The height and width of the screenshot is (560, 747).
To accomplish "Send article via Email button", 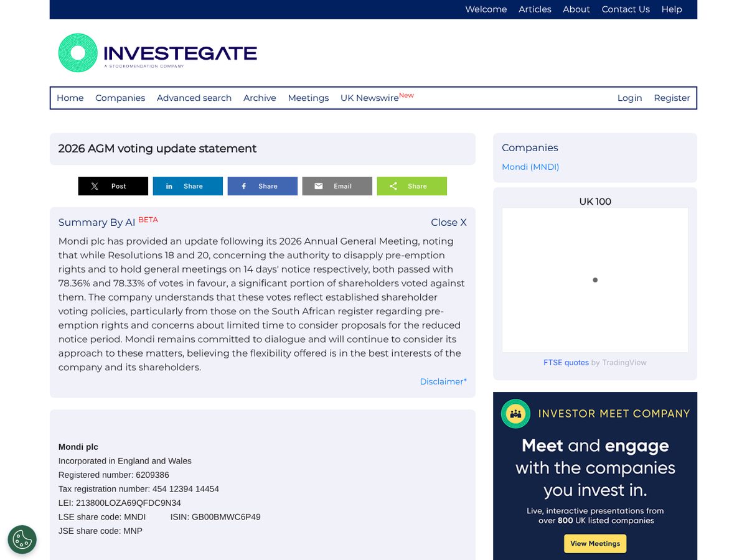I will click(337, 186).
